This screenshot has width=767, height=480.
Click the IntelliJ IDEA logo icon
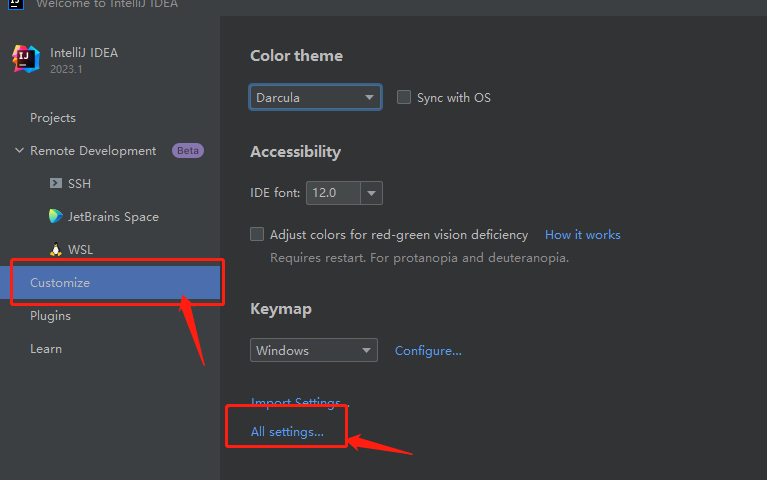coord(25,59)
